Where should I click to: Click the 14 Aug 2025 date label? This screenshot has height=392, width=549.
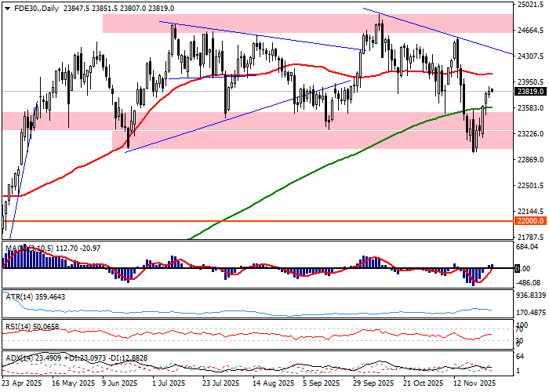[x=271, y=384]
